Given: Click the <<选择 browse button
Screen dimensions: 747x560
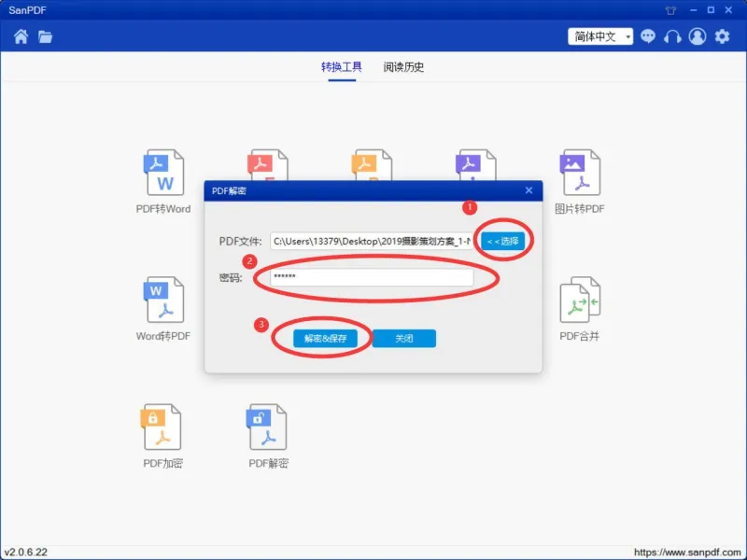Looking at the screenshot, I should click(x=502, y=241).
